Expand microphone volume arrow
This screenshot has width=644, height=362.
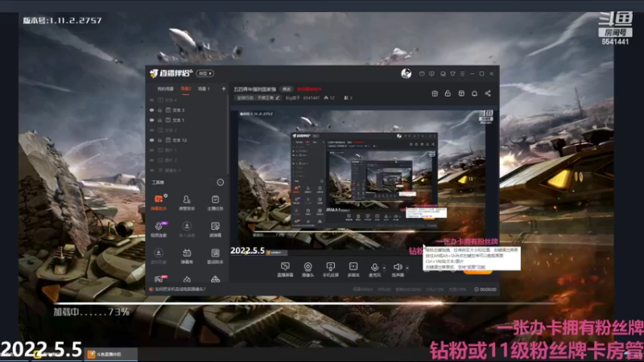click(385, 268)
